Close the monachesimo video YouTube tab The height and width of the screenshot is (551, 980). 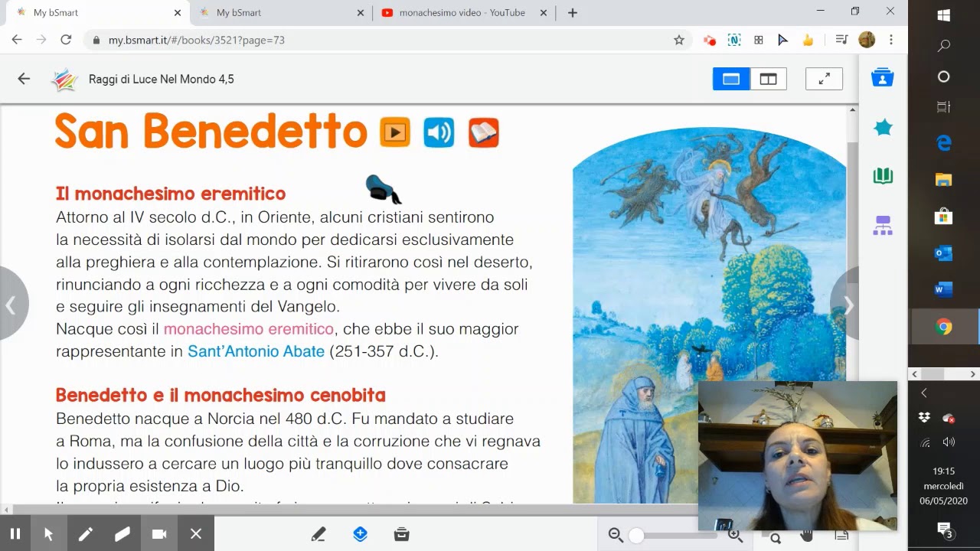coord(544,13)
